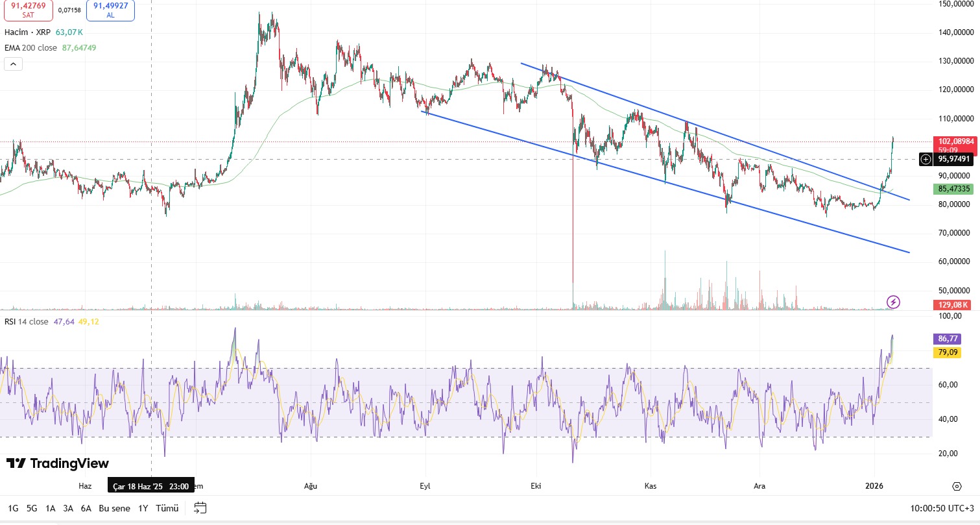Open chart settings hexagon icon
Screen dimensions: 980x525
(x=957, y=486)
